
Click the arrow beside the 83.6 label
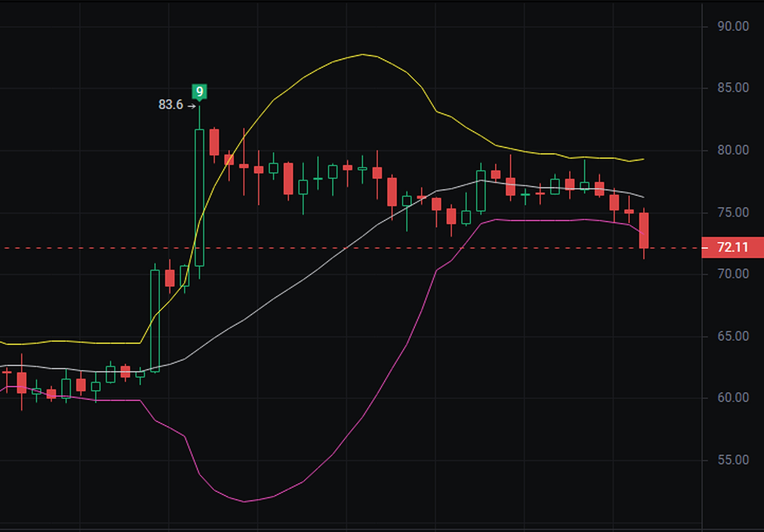(191, 106)
